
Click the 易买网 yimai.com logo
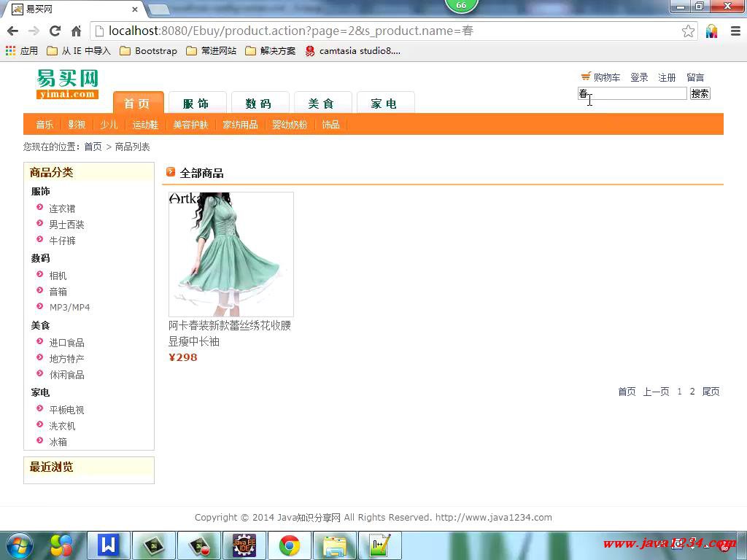point(67,84)
